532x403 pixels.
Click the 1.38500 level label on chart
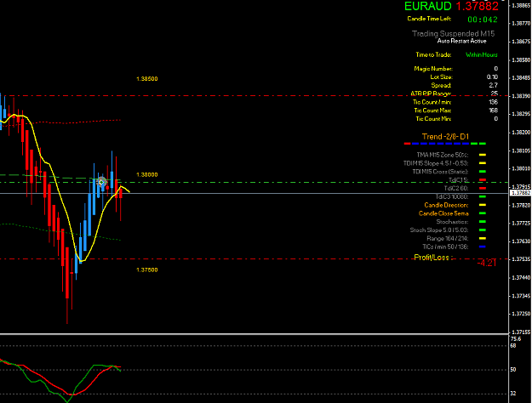pyautogui.click(x=147, y=79)
